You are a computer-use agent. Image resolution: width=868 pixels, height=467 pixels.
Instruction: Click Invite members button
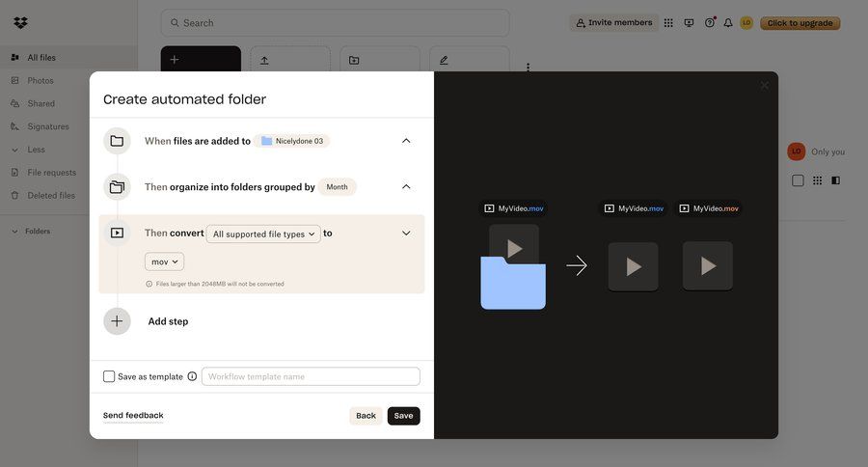point(614,23)
